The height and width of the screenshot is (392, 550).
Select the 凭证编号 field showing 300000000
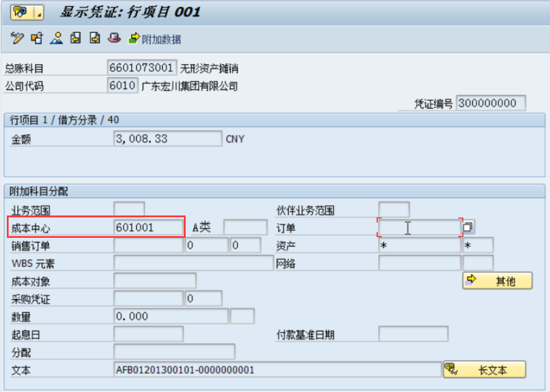click(490, 103)
